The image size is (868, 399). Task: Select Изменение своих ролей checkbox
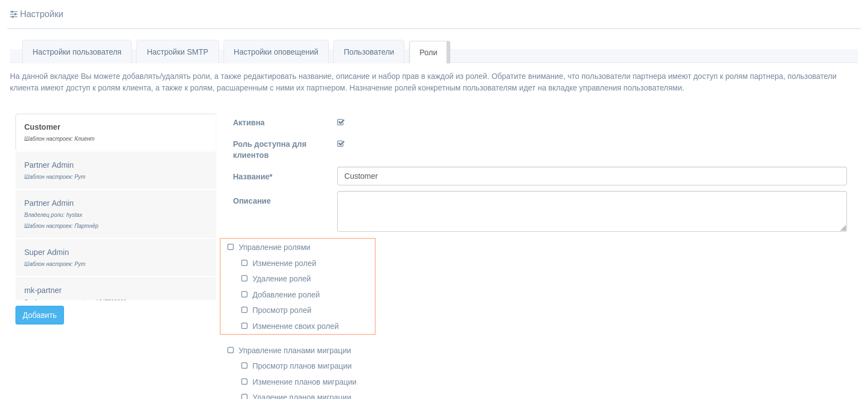(x=244, y=326)
